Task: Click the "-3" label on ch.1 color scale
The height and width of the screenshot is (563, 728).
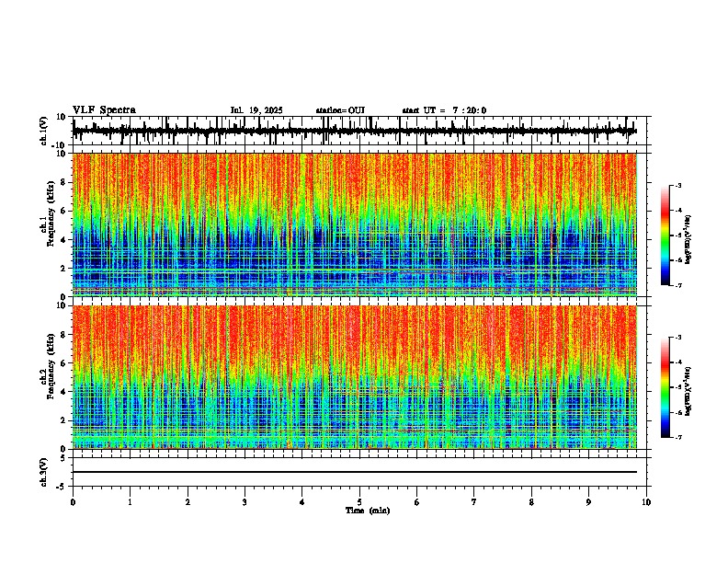Action: click(678, 185)
